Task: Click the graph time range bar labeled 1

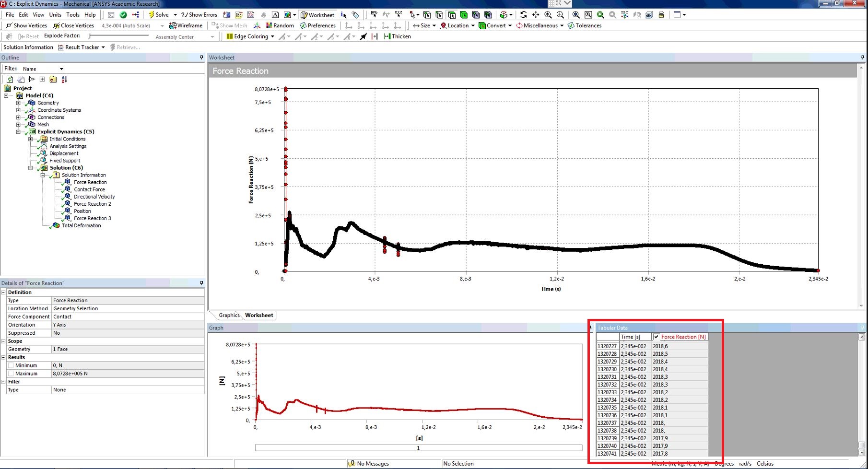Action: click(x=419, y=448)
